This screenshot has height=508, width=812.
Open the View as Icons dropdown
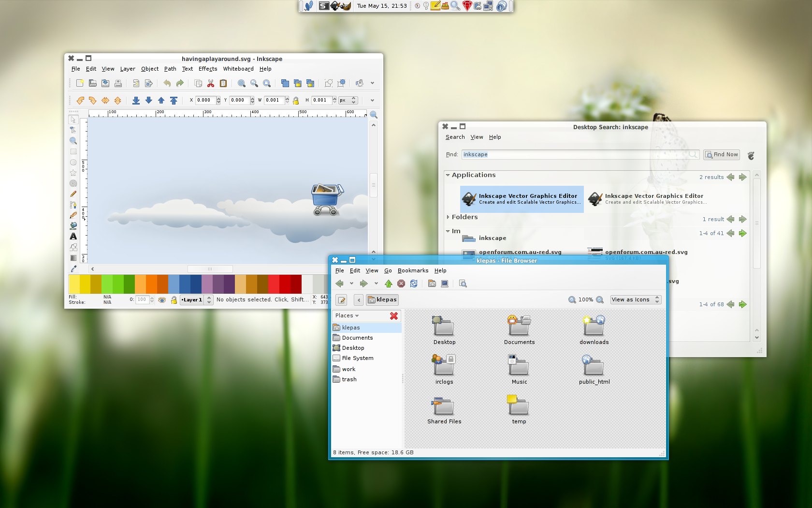coord(636,299)
